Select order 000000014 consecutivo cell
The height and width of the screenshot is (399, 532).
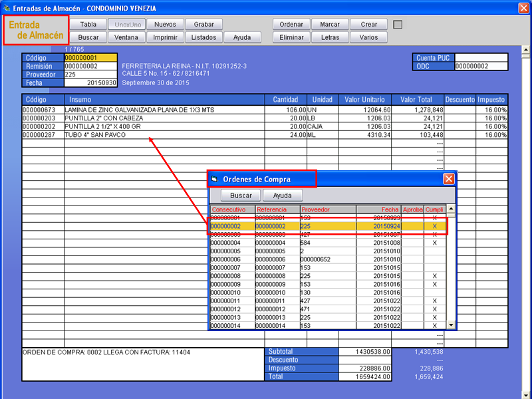(232, 326)
